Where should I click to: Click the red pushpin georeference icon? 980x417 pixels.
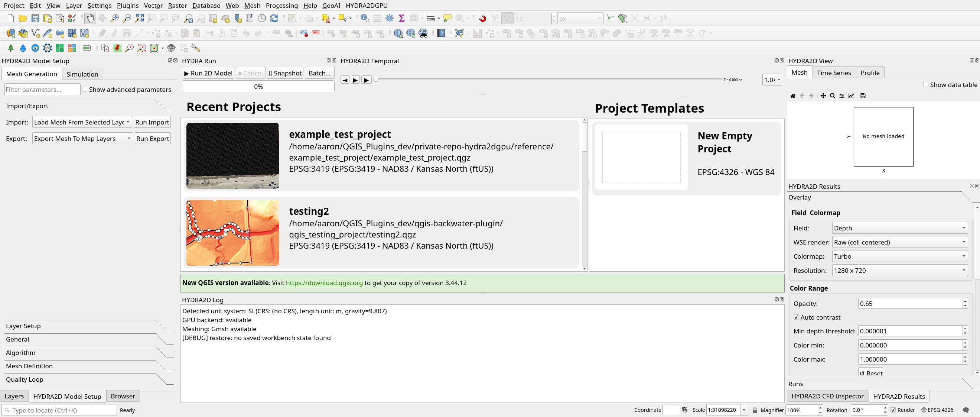[x=117, y=48]
